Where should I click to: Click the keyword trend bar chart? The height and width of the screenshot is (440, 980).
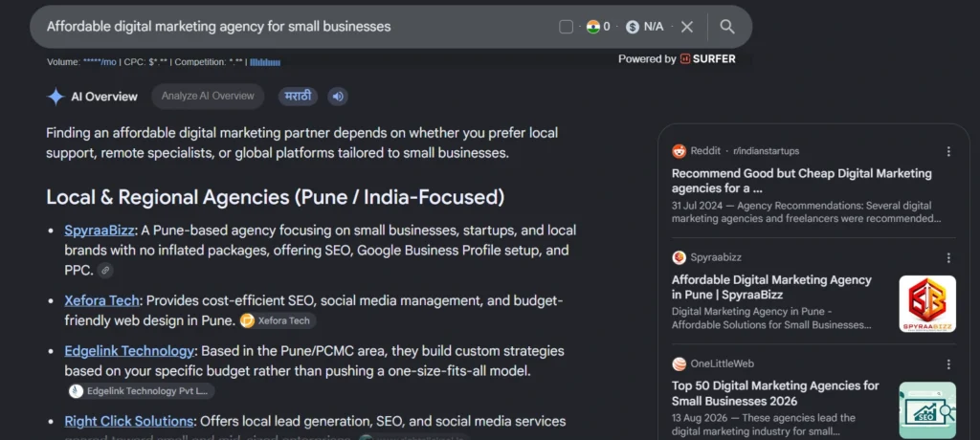(x=265, y=62)
